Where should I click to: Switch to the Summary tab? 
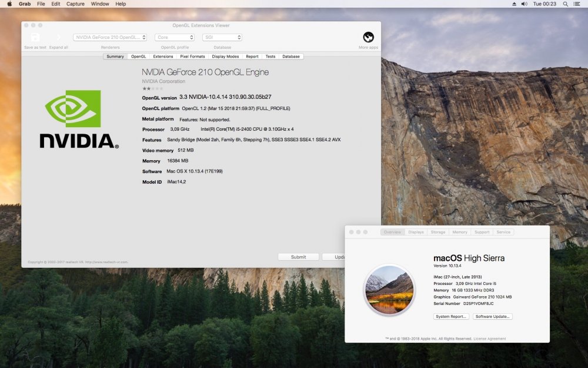pyautogui.click(x=115, y=57)
